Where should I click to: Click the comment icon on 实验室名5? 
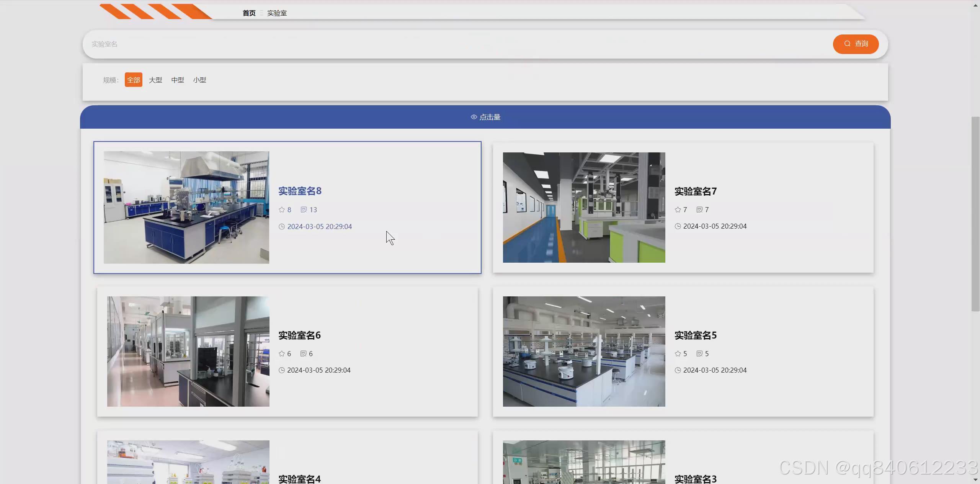pyautogui.click(x=699, y=353)
